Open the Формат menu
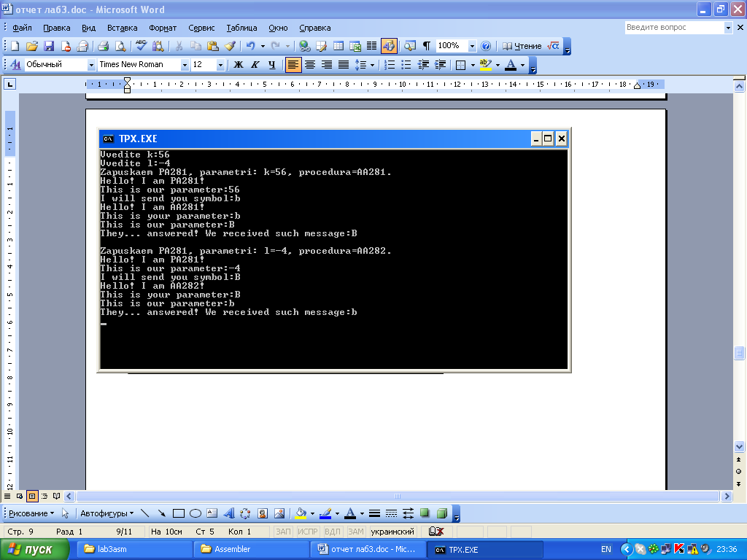 coord(163,28)
